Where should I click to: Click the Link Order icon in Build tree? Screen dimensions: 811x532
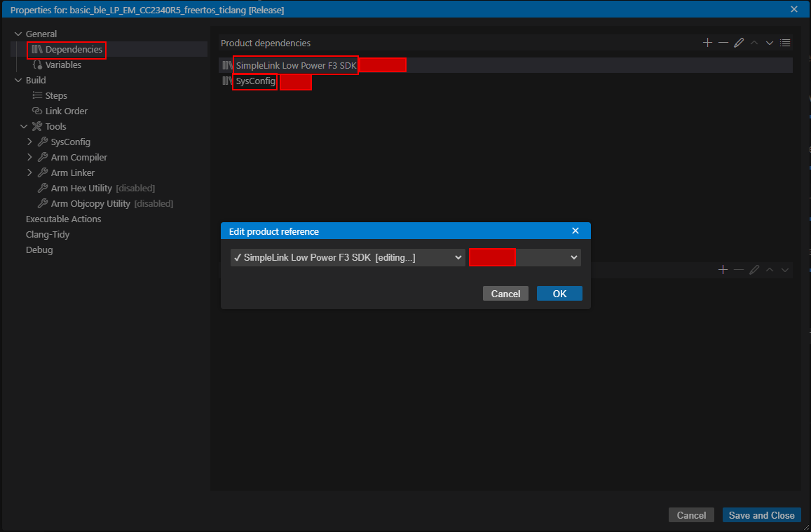coord(38,111)
